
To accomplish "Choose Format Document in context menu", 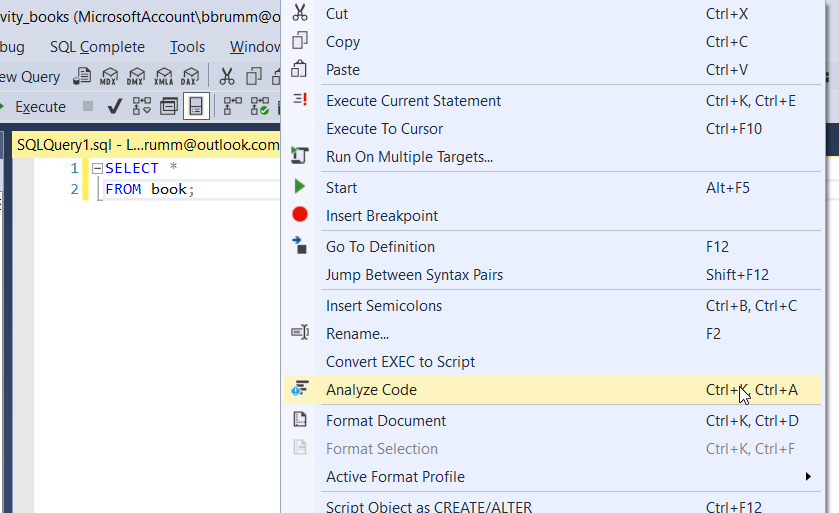I will tap(386, 421).
